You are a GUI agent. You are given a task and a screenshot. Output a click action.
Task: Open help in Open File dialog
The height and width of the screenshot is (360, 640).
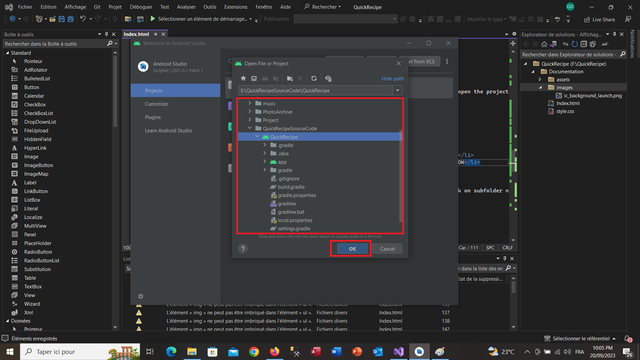tap(243, 249)
